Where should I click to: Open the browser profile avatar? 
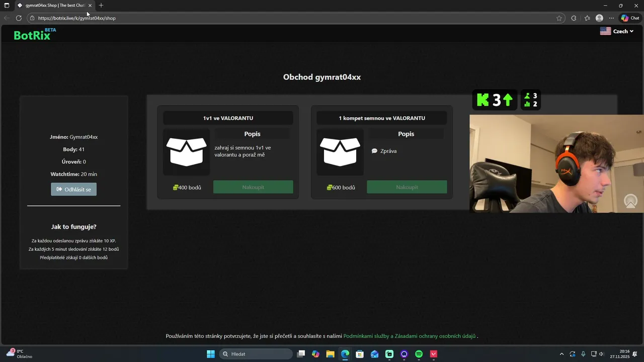(599, 18)
